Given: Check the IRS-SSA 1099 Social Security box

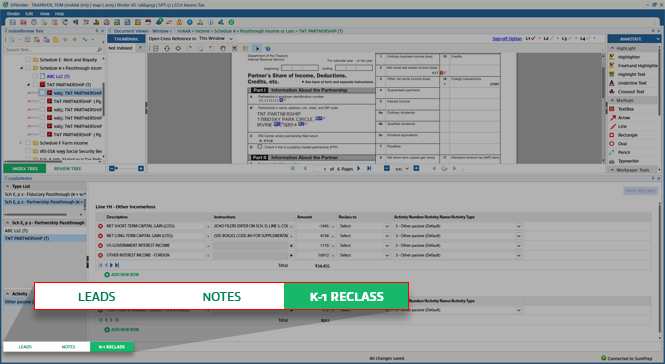Looking at the screenshot, I should (28, 151).
